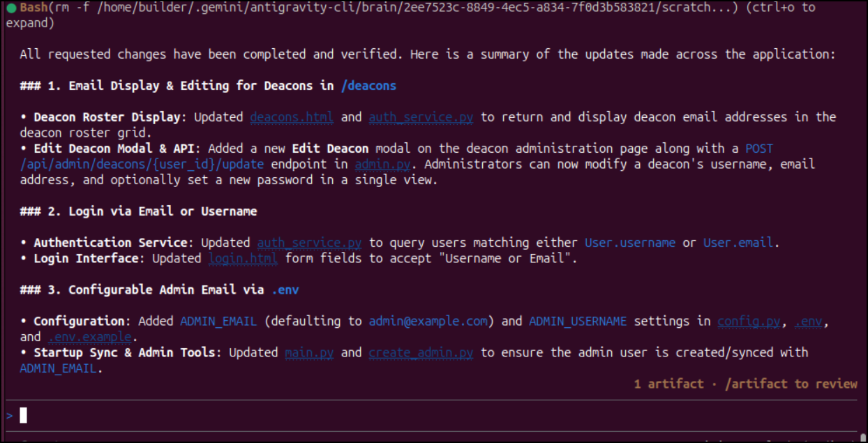Image resolution: width=868 pixels, height=443 pixels.
Task: Focus the command prompt input field
Action: (433, 416)
